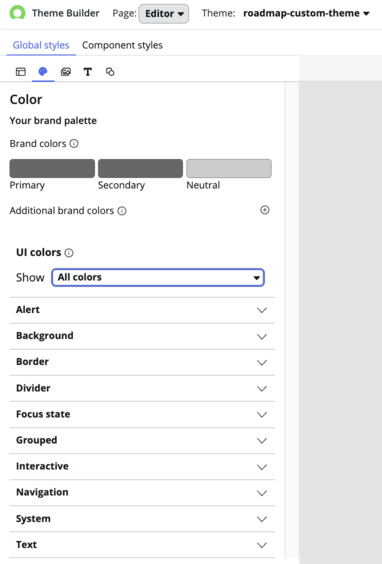This screenshot has width=382, height=564.
Task: Add an additional brand color
Action: [265, 210]
